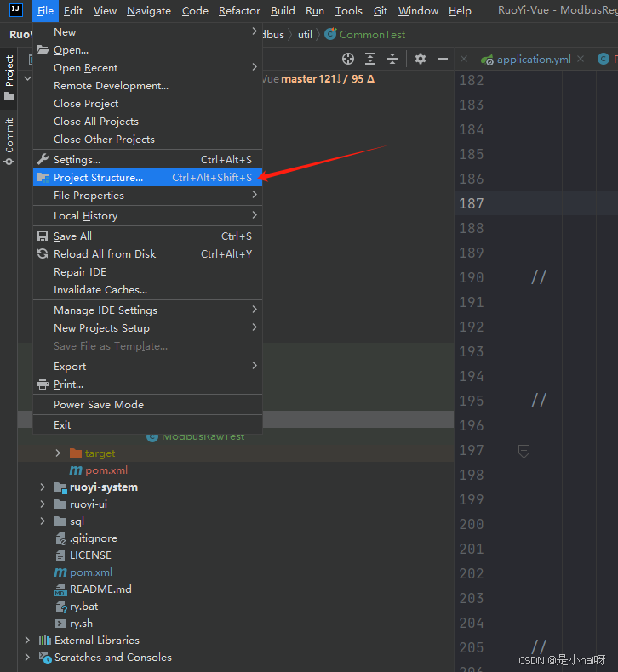
Task: Click the Collapse All toolbar icon
Action: click(x=392, y=59)
